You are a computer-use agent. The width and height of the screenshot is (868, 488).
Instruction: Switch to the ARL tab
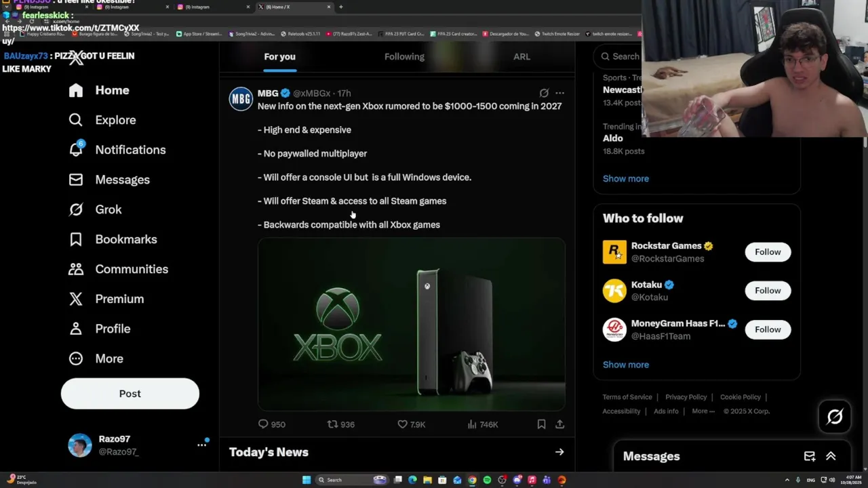(521, 57)
